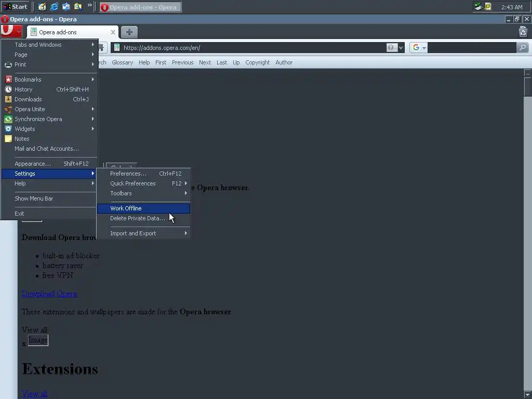Click the search quick launch icon
The width and height of the screenshot is (532, 399).
click(x=78, y=7)
